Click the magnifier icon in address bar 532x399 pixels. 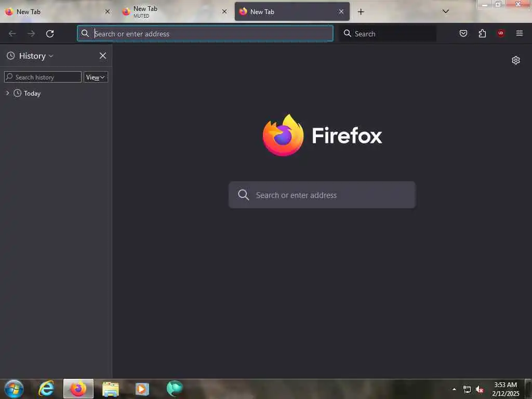point(85,33)
